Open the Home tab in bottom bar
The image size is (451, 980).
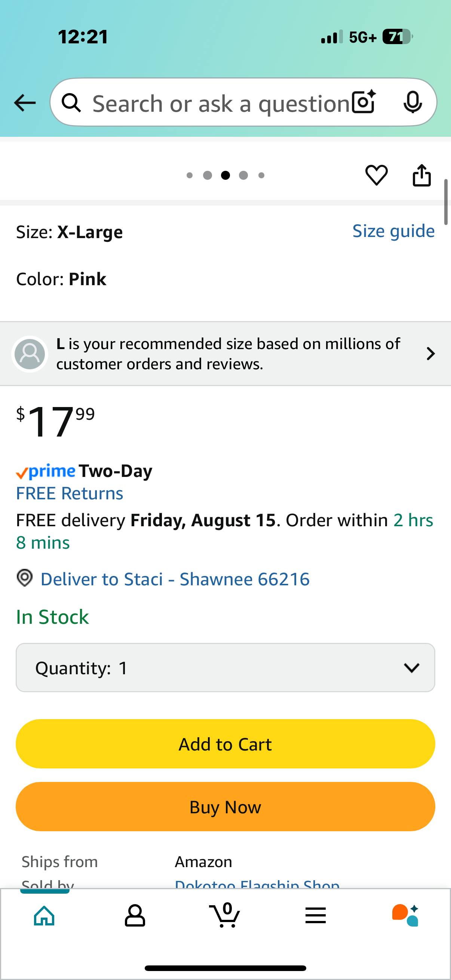pos(45,915)
